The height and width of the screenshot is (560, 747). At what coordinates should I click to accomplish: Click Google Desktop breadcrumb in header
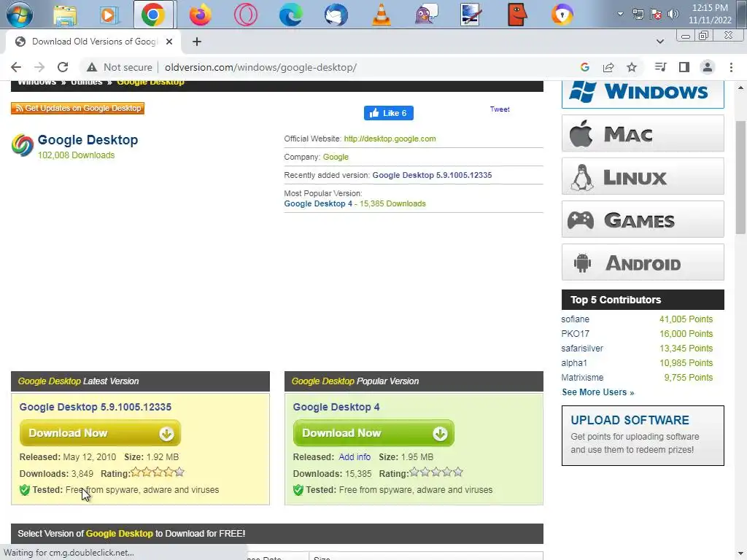click(150, 82)
